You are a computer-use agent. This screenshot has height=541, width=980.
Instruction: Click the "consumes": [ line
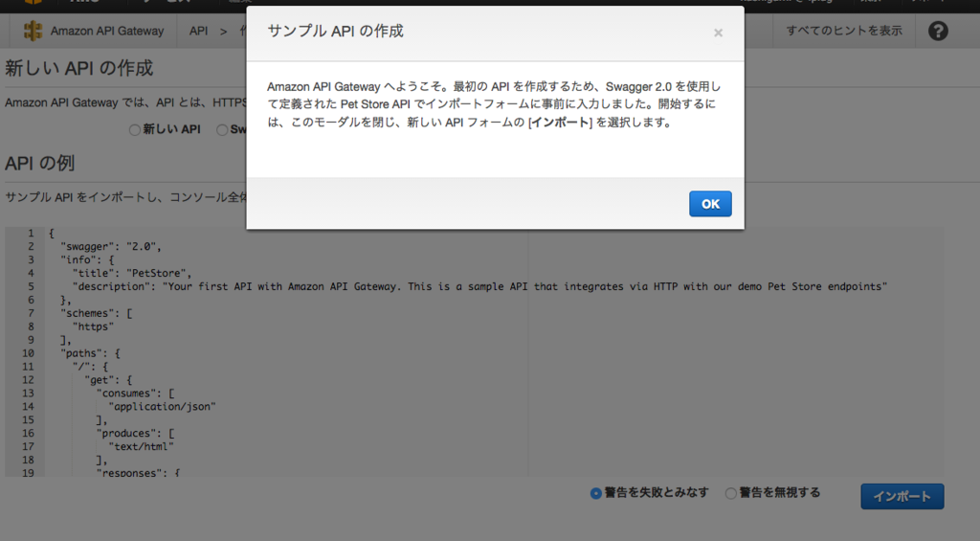pos(135,394)
